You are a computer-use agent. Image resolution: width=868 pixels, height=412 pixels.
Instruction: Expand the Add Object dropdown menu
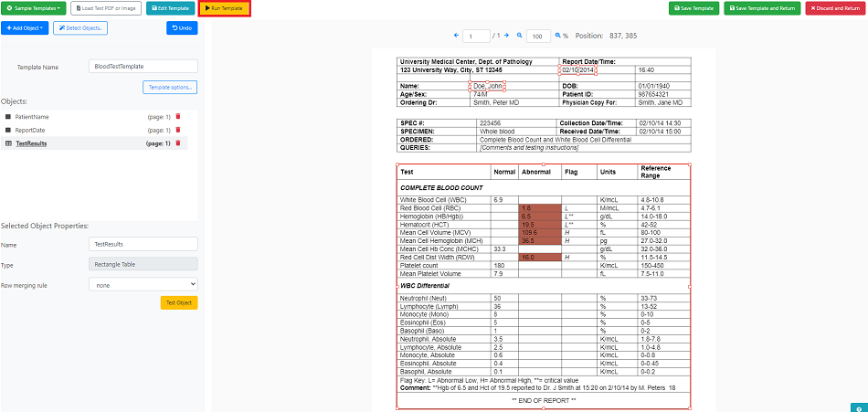point(25,27)
